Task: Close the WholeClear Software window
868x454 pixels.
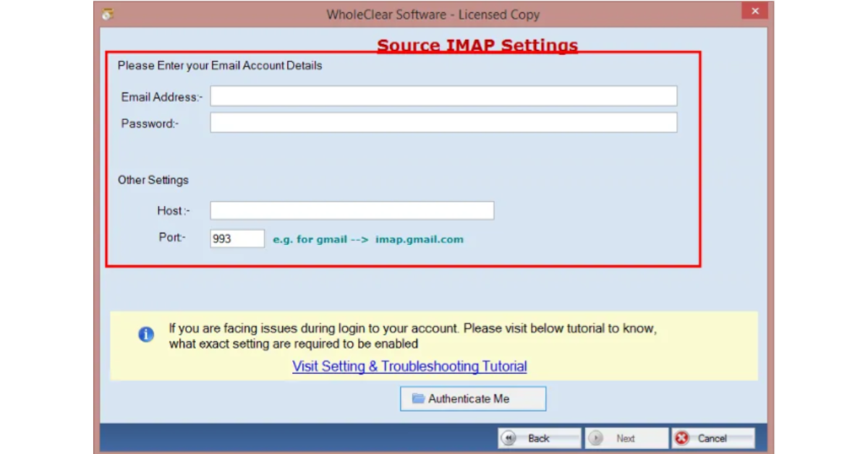Action: [754, 11]
